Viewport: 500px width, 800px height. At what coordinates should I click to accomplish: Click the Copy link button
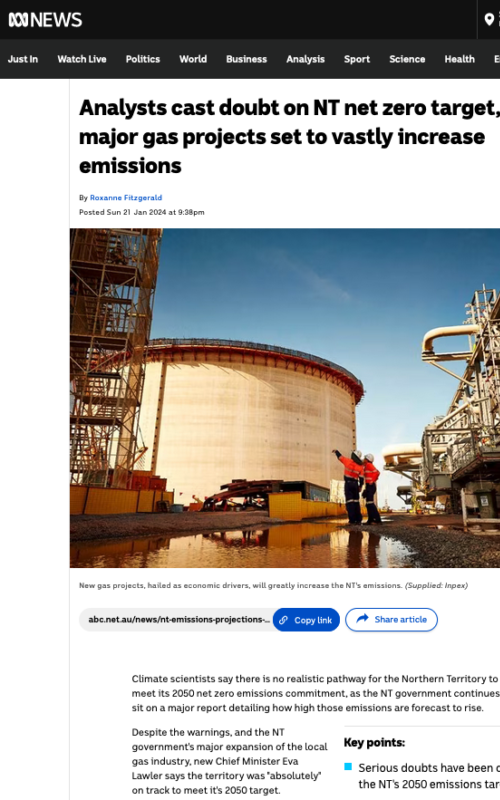pos(306,620)
